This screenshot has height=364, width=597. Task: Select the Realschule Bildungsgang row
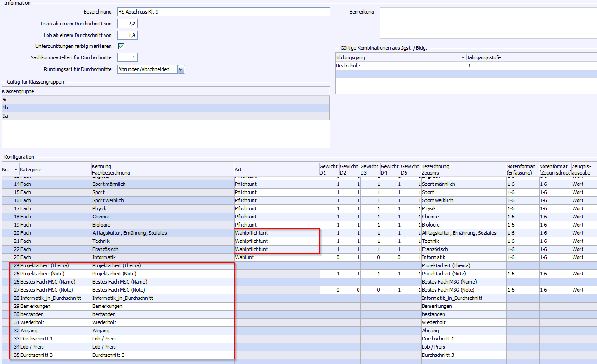click(400, 66)
